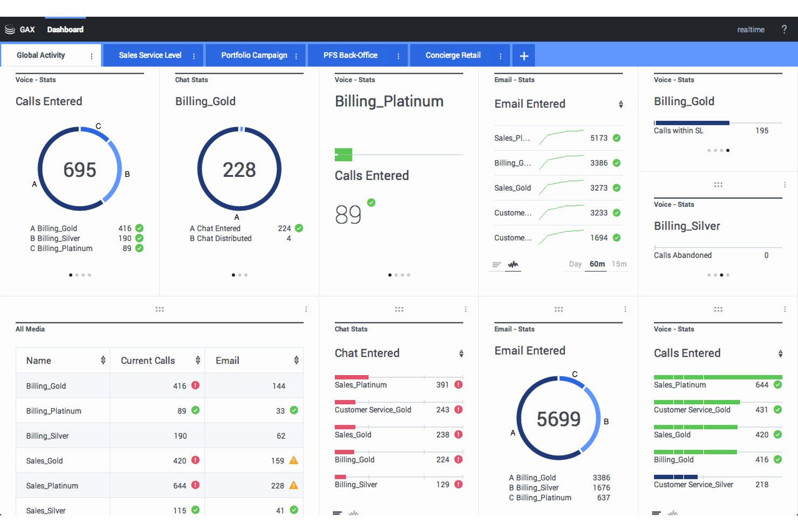798x532 pixels.
Task: Click the GAX logo icon
Action: 10,30
